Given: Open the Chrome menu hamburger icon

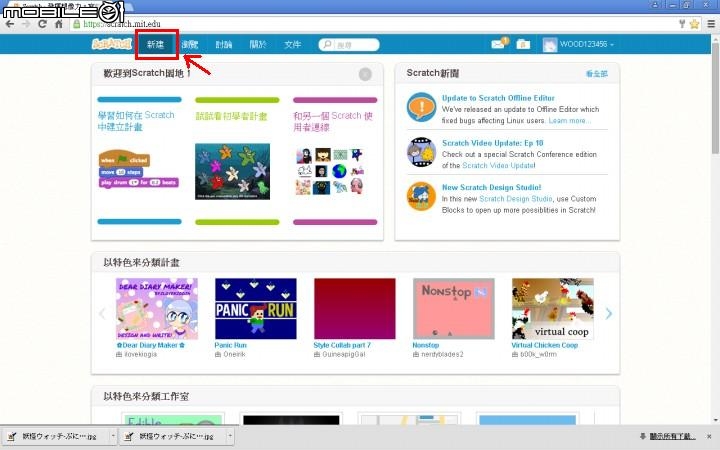Looking at the screenshot, I should click(x=711, y=24).
